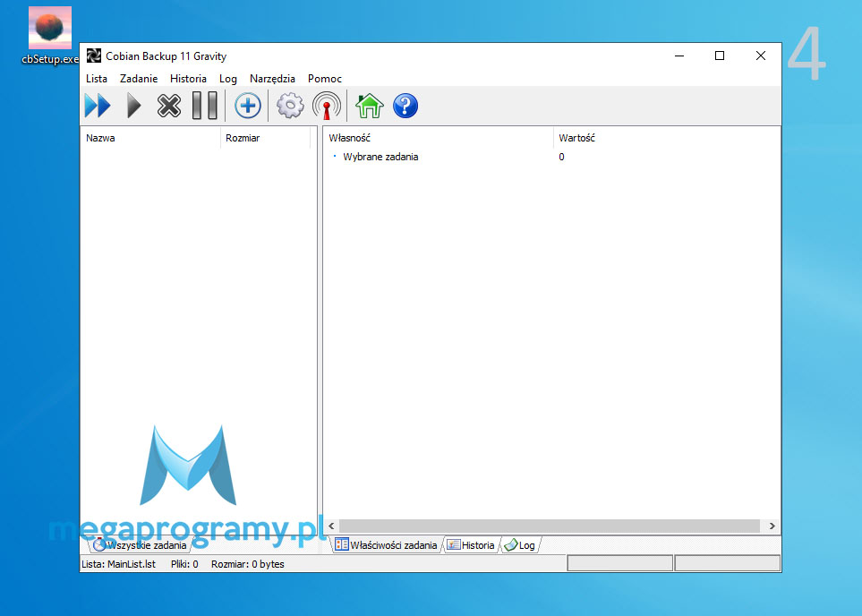Pause the backup with the pause icon
Screen dimensions: 862x616
pos(204,106)
